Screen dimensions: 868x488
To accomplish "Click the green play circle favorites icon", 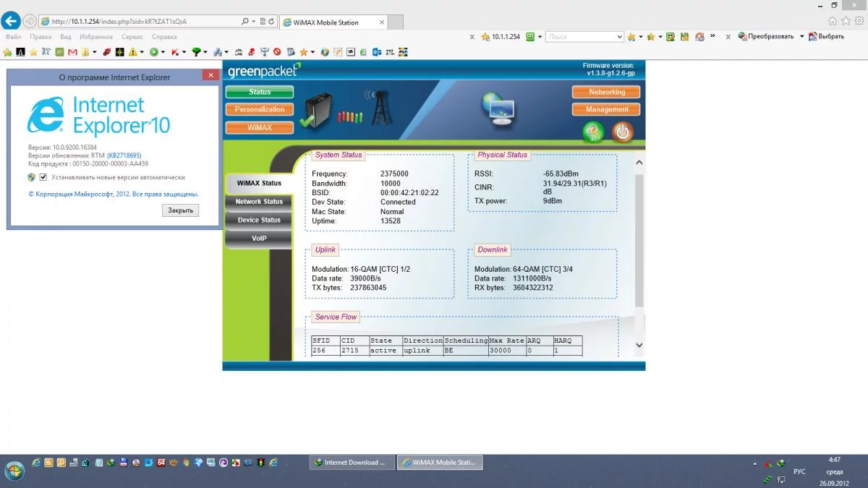I will [x=154, y=52].
